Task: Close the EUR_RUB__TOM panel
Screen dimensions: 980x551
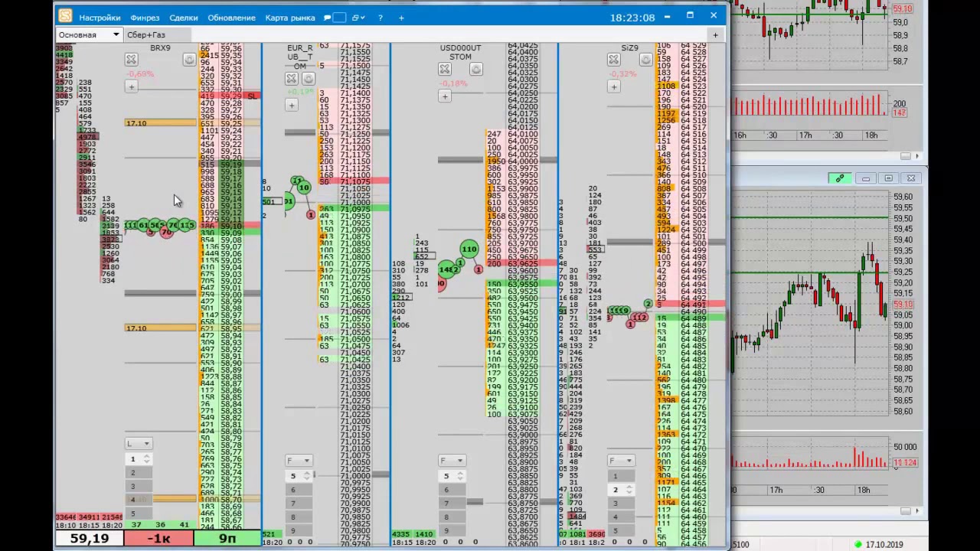Action: click(291, 79)
